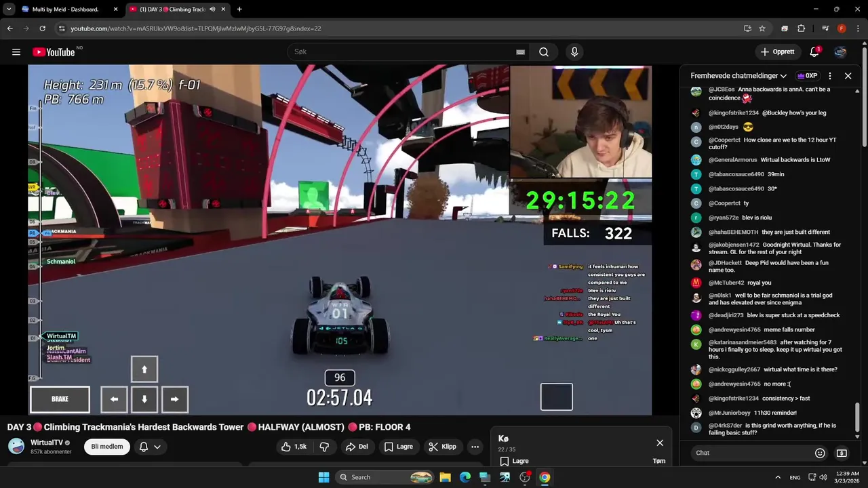Viewport: 868px width, 488px height.
Task: Open the Windows Start button
Action: 323,477
